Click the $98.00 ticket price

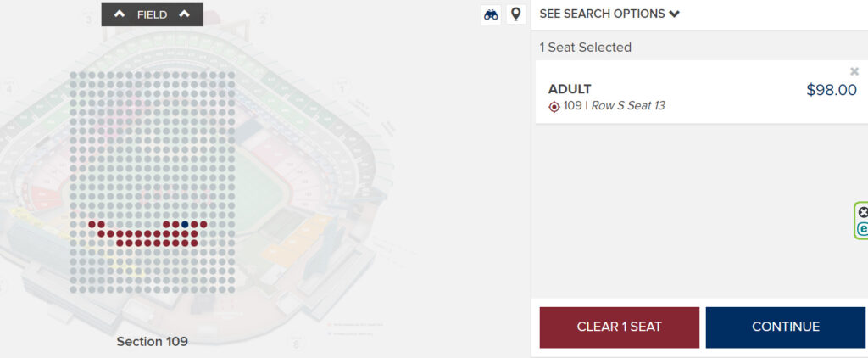coord(831,90)
